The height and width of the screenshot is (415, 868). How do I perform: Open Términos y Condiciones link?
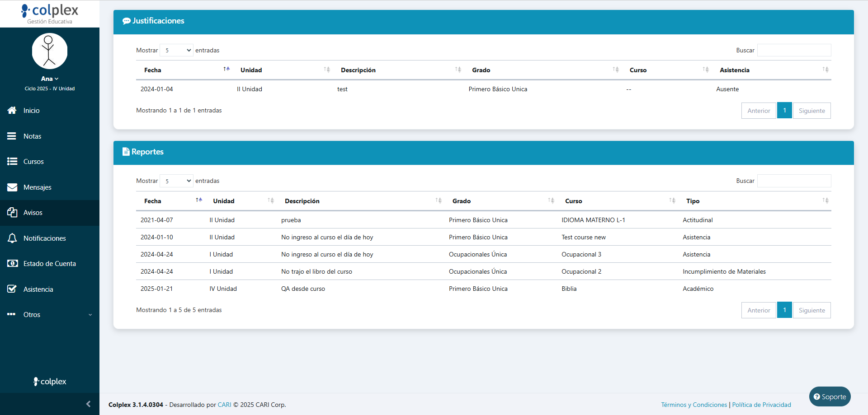point(694,405)
